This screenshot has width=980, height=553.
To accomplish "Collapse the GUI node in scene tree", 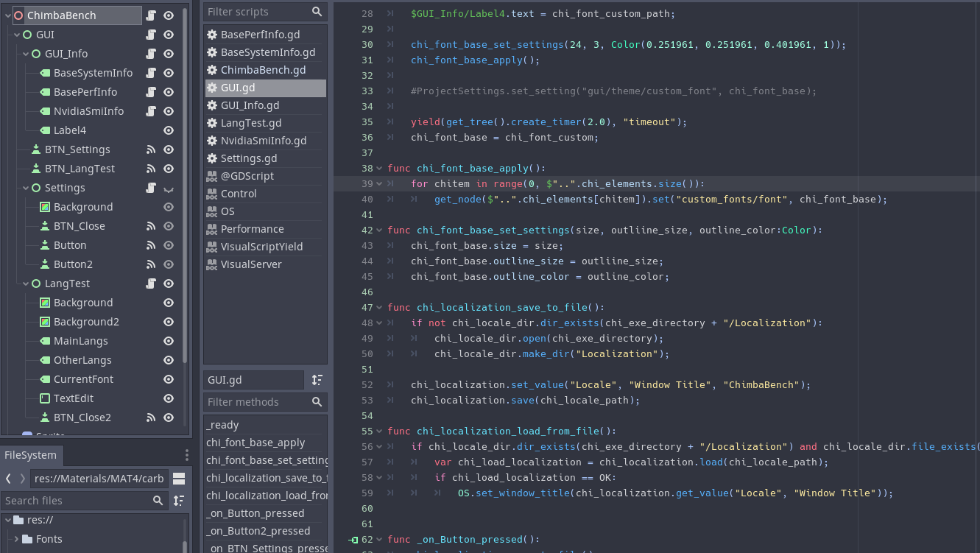I will tap(17, 35).
